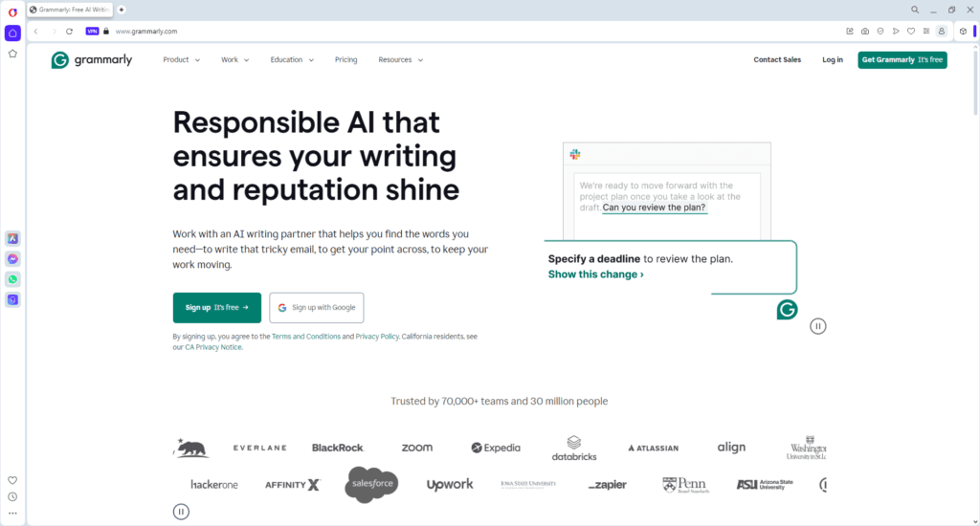Screen dimensions: 980x526
Task: Click Get Grammarly It's free button
Action: tap(902, 60)
